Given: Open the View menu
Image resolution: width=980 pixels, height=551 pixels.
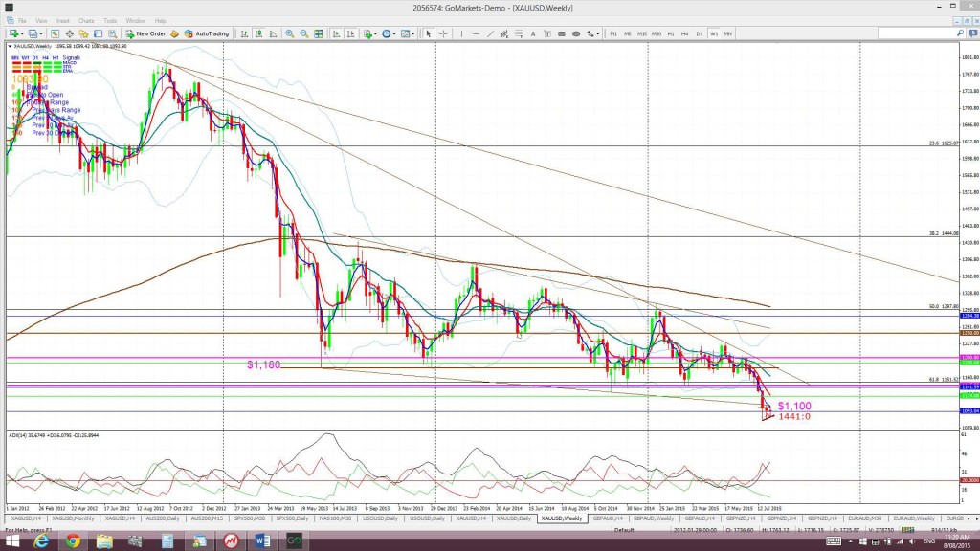Looking at the screenshot, I should 41,21.
